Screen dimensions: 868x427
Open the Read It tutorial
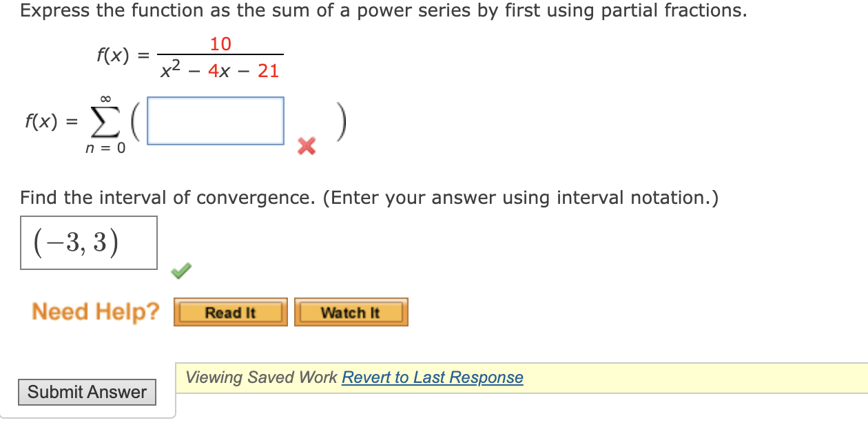231,311
